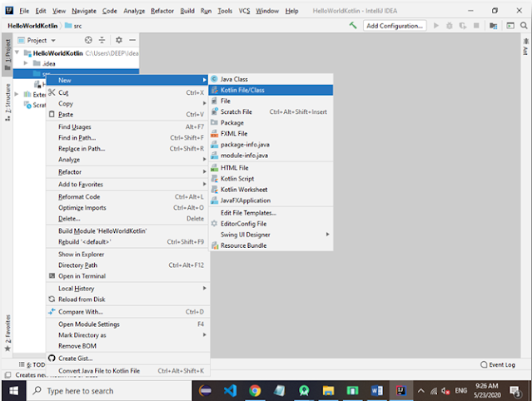This screenshot has width=532, height=401.
Task: Click Create Gist option
Action: click(x=127, y=359)
